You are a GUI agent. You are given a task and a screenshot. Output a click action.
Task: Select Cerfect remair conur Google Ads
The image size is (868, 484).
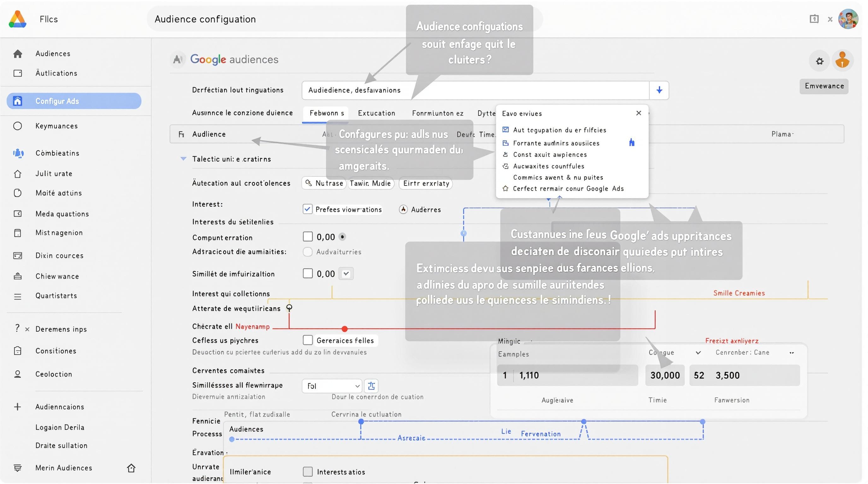568,188
